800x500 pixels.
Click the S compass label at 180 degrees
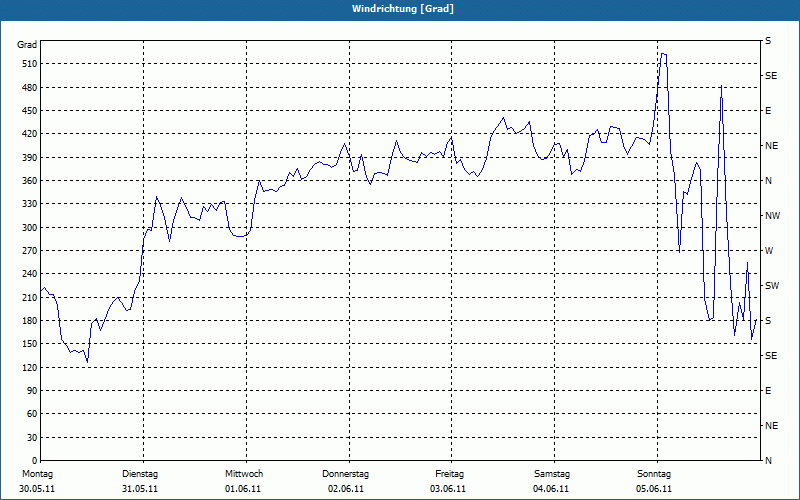[x=768, y=321]
